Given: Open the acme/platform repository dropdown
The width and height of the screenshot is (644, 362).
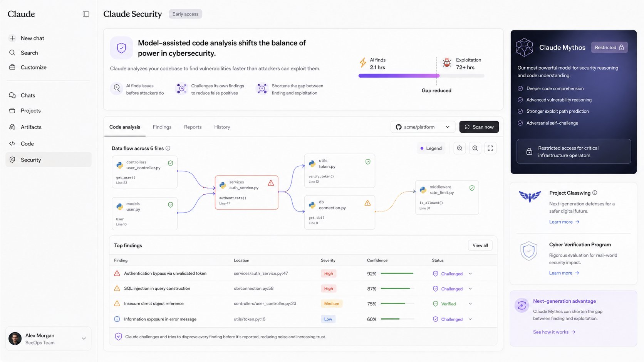Looking at the screenshot, I should (x=423, y=127).
